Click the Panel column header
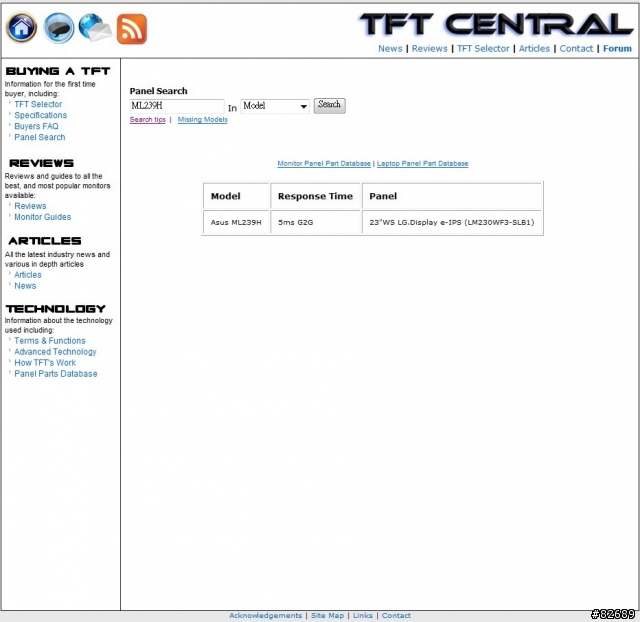The height and width of the screenshot is (622, 640). tap(452, 196)
